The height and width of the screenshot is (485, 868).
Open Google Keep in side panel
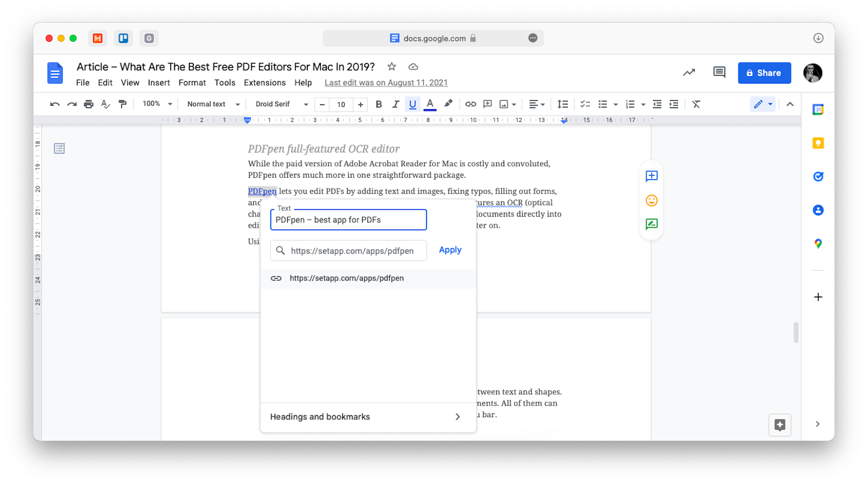coord(818,143)
